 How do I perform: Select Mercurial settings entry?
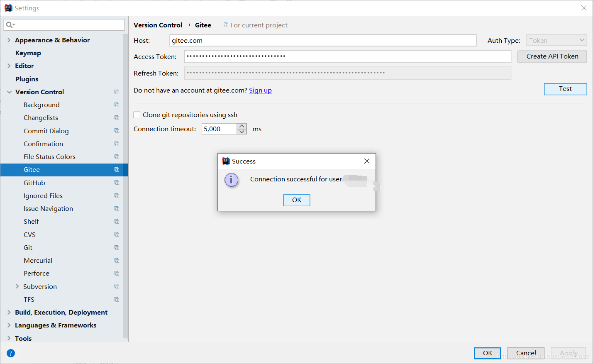38,260
